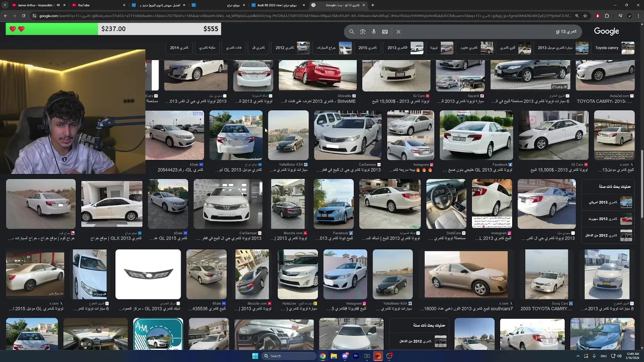
Task: Click the TOYOTA CAMRY- 2013 AutoZel result caption
Action: (x=605, y=101)
